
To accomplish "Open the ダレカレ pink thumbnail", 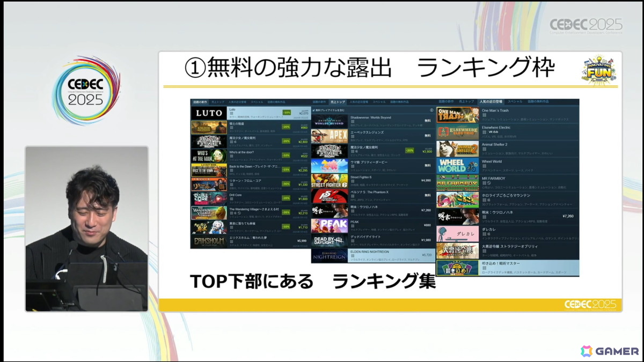I will point(458,234).
